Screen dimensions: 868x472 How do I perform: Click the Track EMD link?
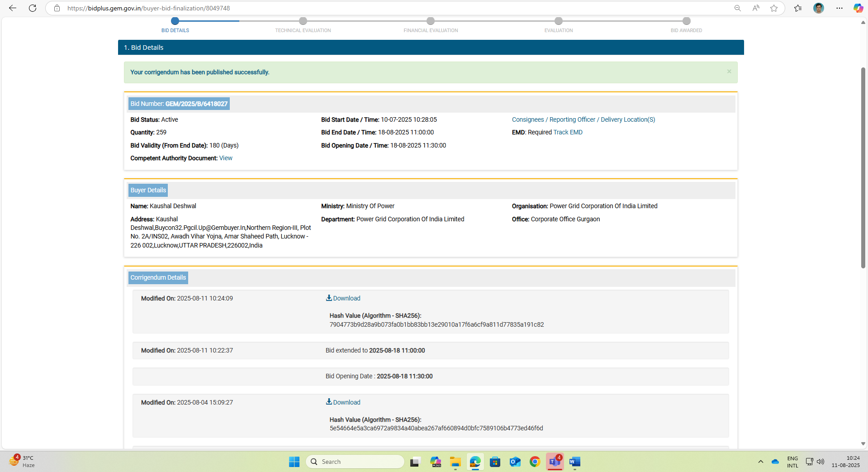(x=568, y=132)
